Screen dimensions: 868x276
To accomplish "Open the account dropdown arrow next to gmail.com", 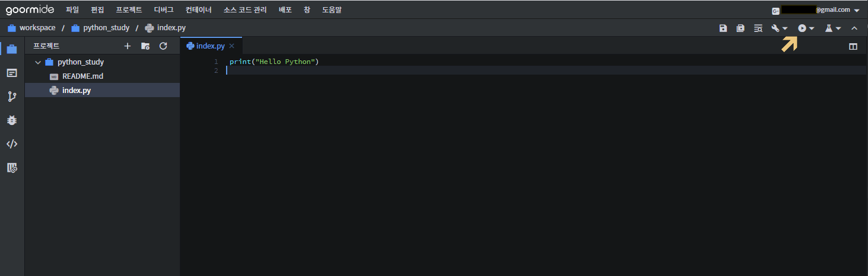I will pyautogui.click(x=857, y=11).
